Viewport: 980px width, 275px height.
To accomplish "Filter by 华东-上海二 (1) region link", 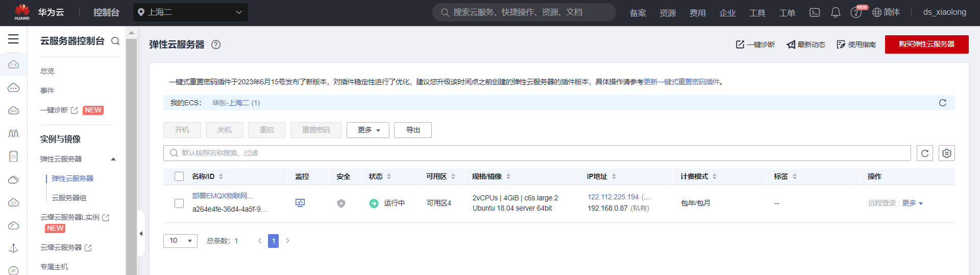I will click(x=236, y=103).
